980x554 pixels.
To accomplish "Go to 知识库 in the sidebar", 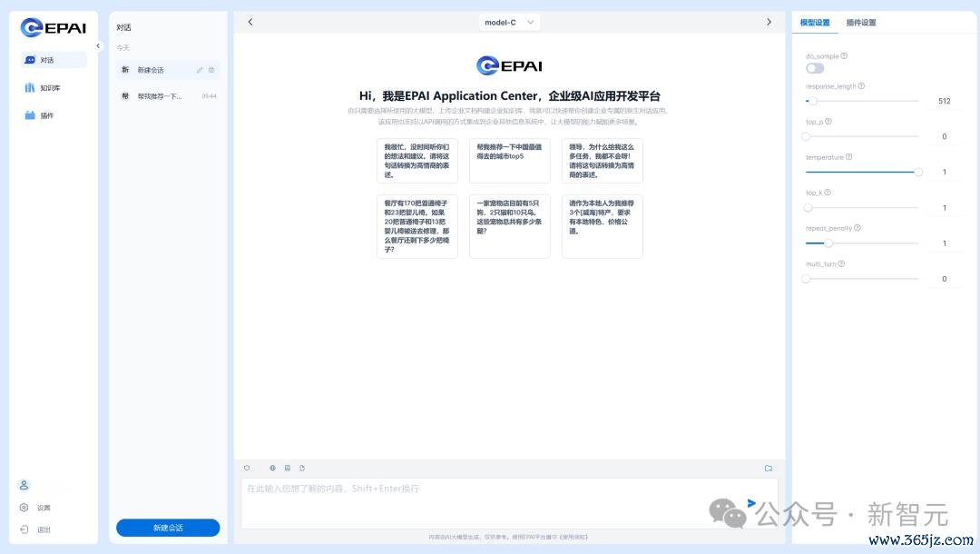I will [x=54, y=88].
